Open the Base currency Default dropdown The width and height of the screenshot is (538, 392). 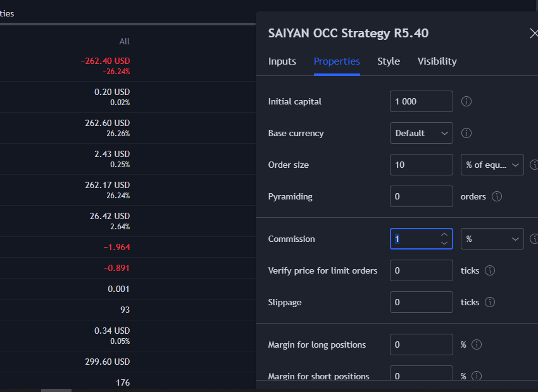pyautogui.click(x=422, y=133)
